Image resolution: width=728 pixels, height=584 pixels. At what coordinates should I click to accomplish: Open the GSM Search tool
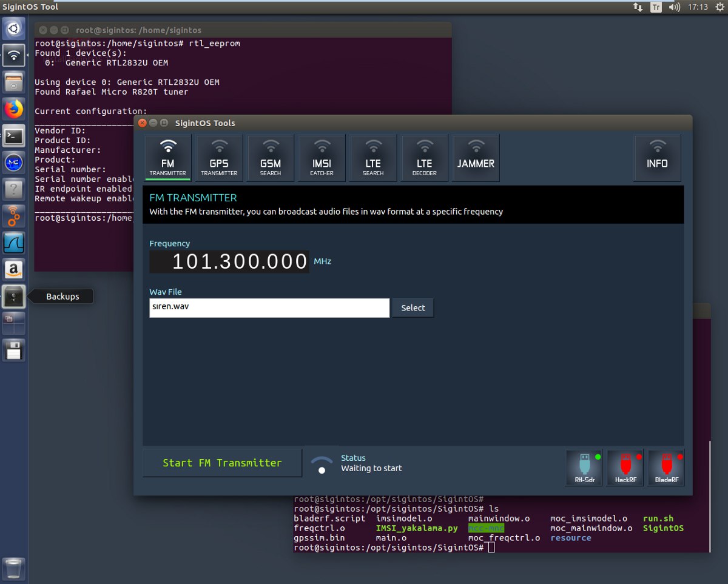point(271,158)
